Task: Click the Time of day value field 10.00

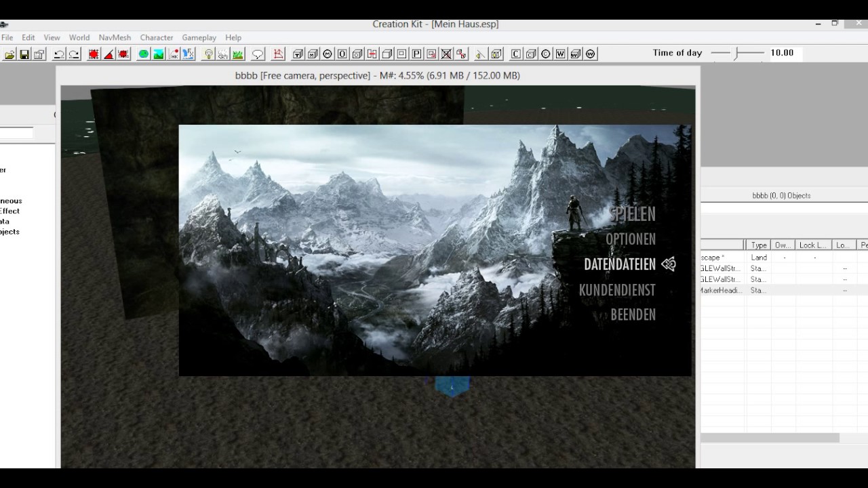Action: [x=784, y=53]
